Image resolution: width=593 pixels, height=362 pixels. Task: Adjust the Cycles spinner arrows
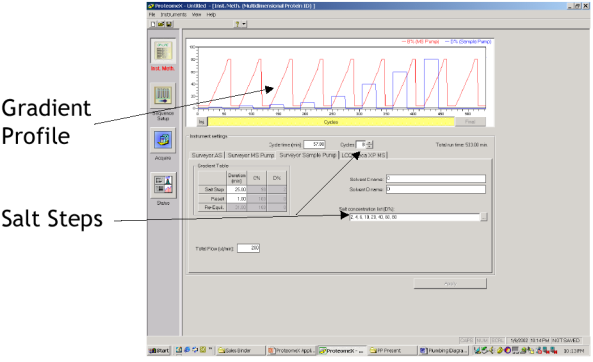[x=369, y=144]
